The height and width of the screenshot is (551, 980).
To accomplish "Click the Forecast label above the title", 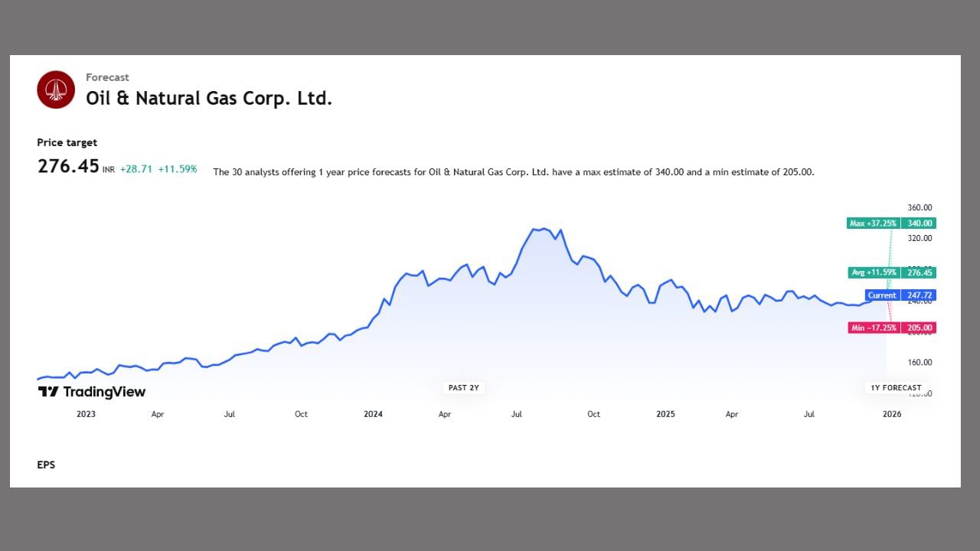I will pyautogui.click(x=107, y=77).
